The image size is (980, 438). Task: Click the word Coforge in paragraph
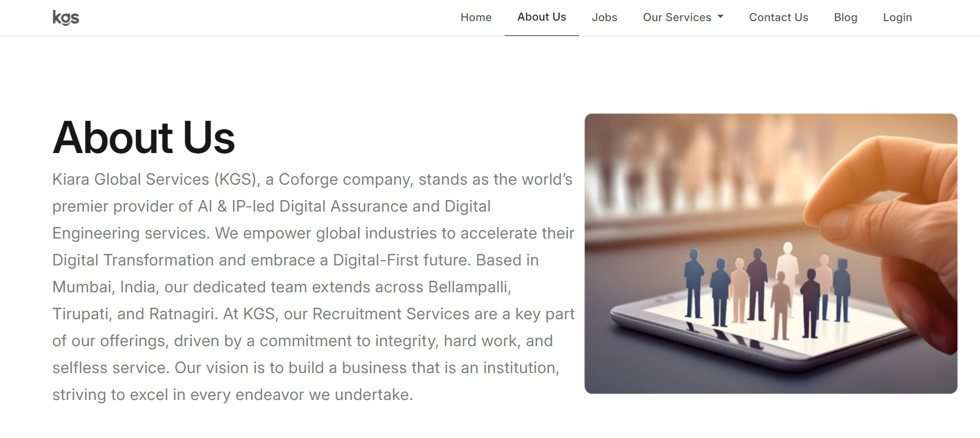(x=308, y=179)
